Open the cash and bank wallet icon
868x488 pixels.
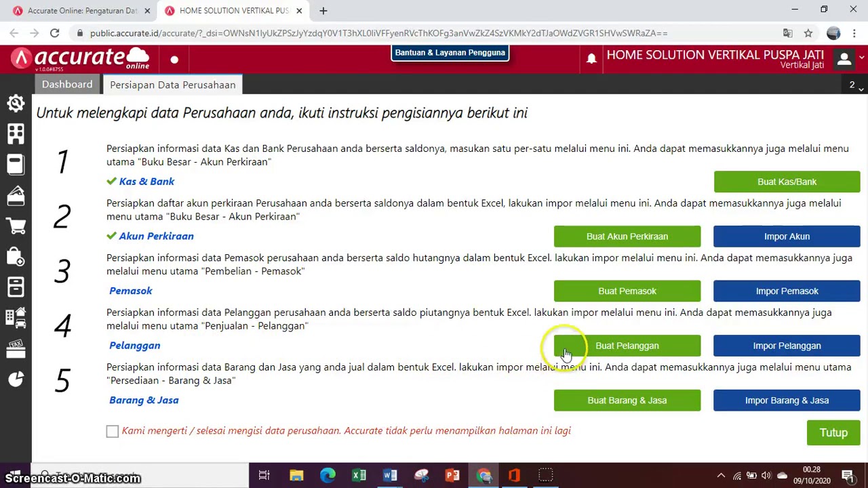[x=16, y=195]
